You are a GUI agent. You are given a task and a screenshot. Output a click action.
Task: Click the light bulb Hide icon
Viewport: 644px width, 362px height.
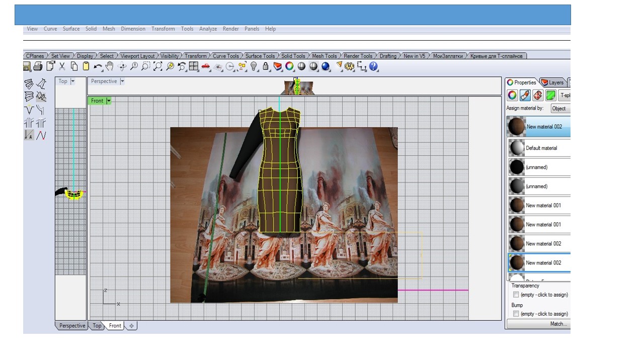click(254, 66)
